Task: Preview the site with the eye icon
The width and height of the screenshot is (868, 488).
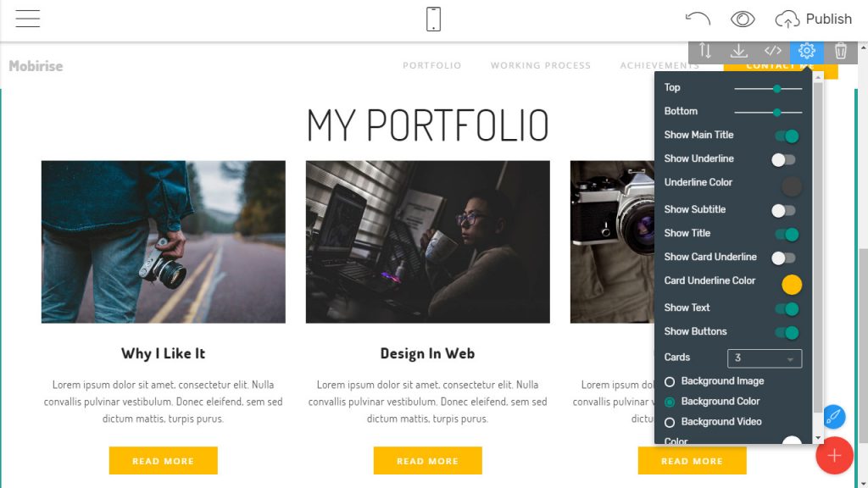Action: click(x=743, y=18)
